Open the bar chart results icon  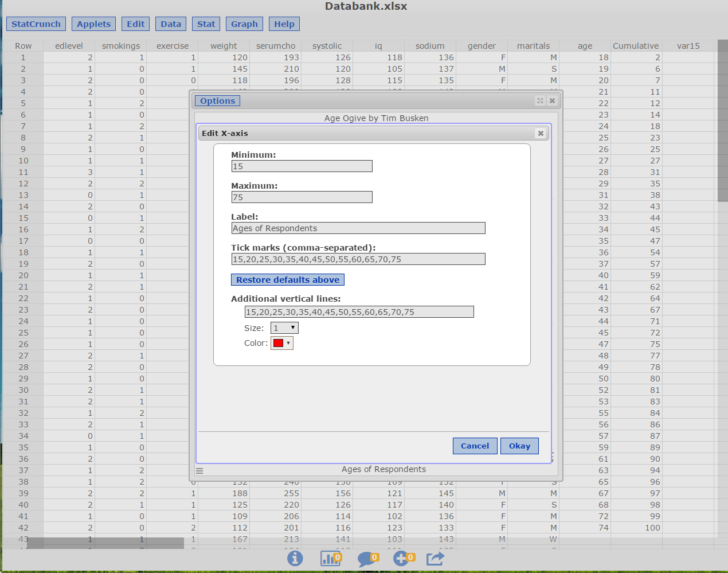click(x=331, y=558)
